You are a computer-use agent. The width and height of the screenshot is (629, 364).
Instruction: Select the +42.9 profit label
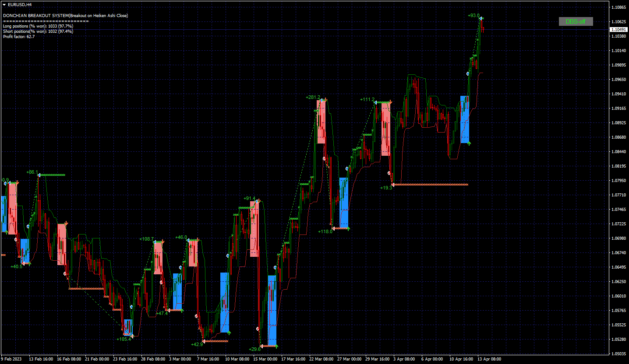197,344
